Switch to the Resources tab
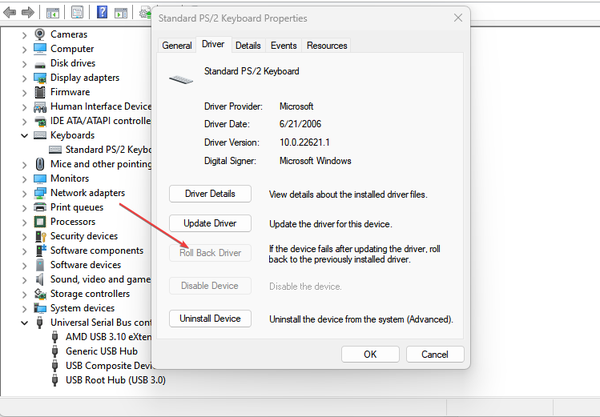The width and height of the screenshot is (600, 417). [327, 45]
